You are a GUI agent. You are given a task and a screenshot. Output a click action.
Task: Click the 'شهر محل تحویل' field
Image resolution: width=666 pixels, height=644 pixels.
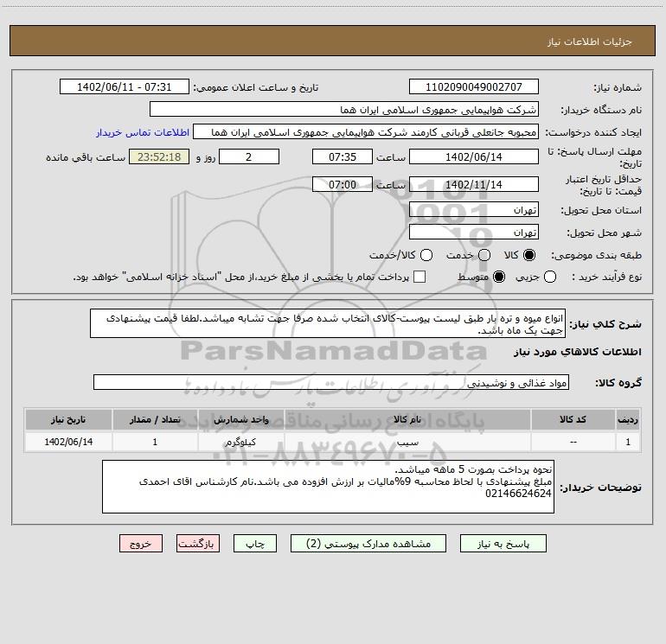coord(473,233)
